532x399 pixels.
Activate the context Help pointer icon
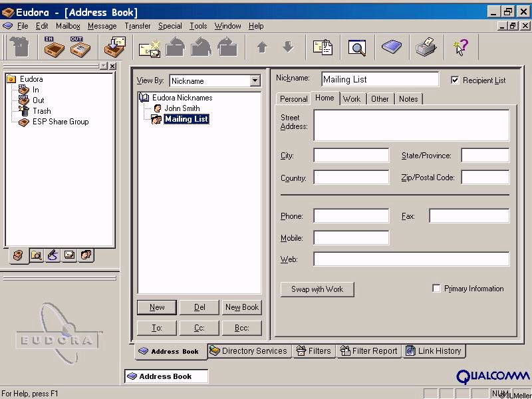tap(460, 47)
